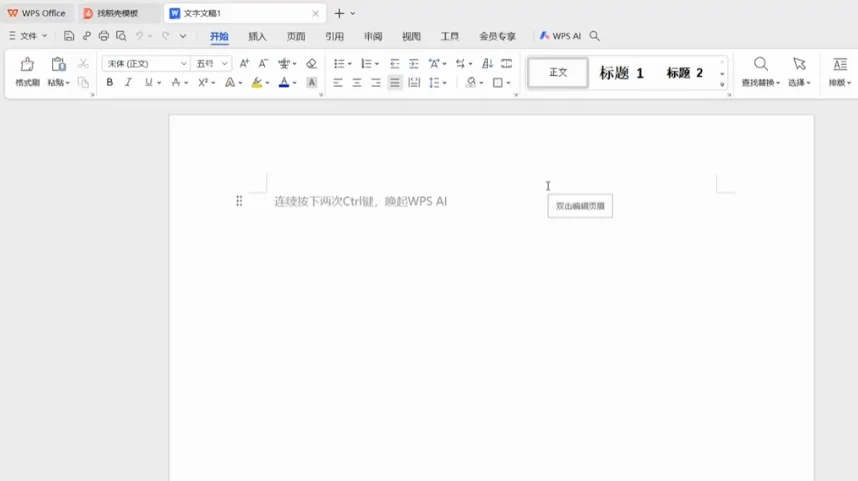
Task: Open the Paste dropdown arrow
Action: click(67, 83)
